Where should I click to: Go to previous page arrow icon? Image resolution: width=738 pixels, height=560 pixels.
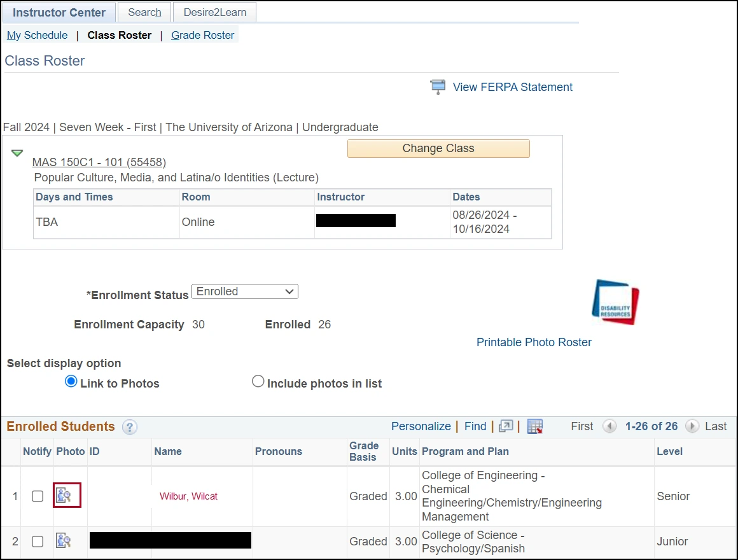(x=609, y=426)
